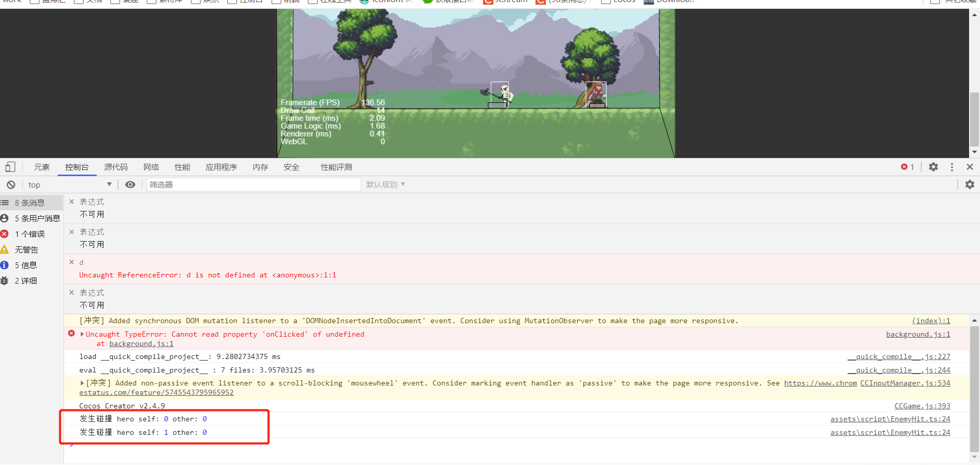The height and width of the screenshot is (465, 980).
Task: Go to the 性能 tab
Action: coord(182,167)
